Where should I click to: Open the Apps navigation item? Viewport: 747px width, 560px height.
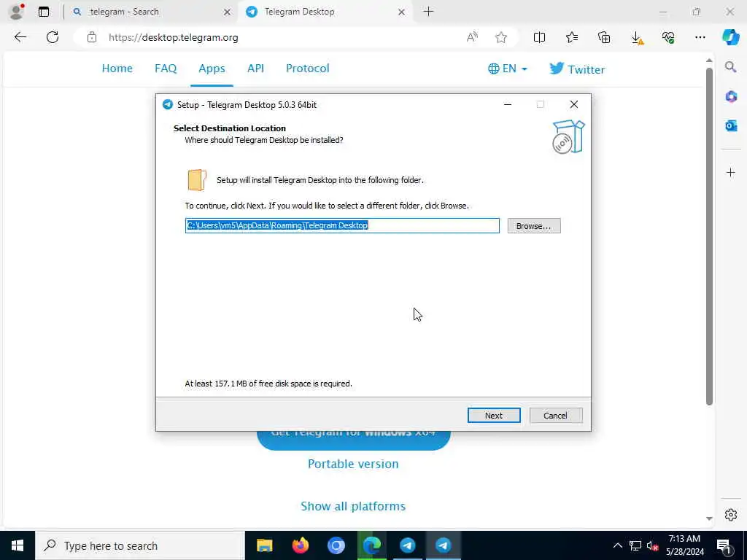coord(212,68)
